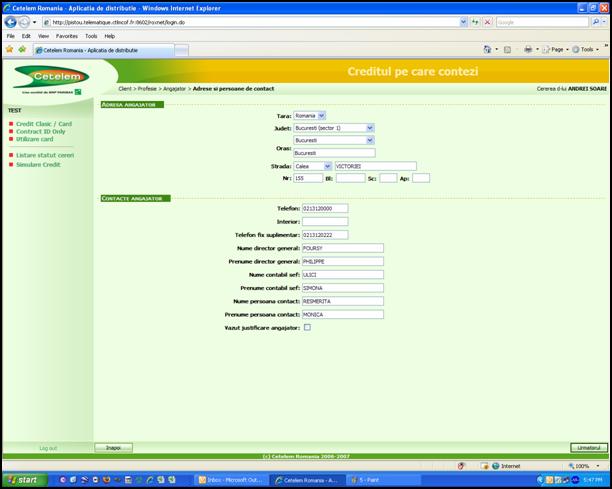The width and height of the screenshot is (612, 489).
Task: Click the Log out link
Action: tap(48, 448)
